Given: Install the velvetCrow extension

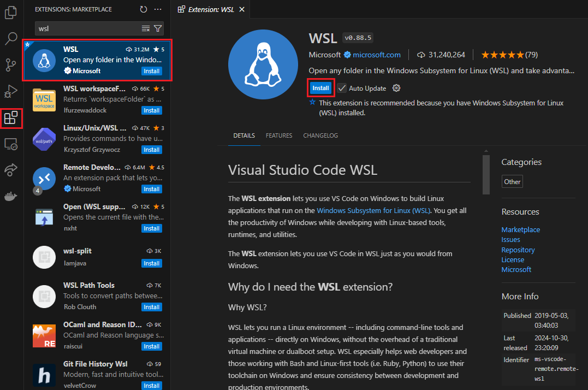Looking at the screenshot, I should point(151,386).
